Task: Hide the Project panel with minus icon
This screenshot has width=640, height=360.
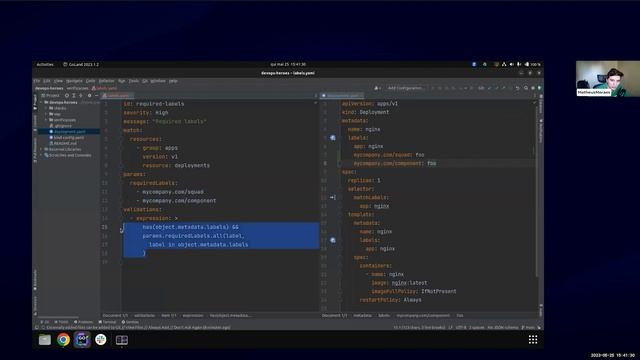Action: pyautogui.click(x=97, y=96)
